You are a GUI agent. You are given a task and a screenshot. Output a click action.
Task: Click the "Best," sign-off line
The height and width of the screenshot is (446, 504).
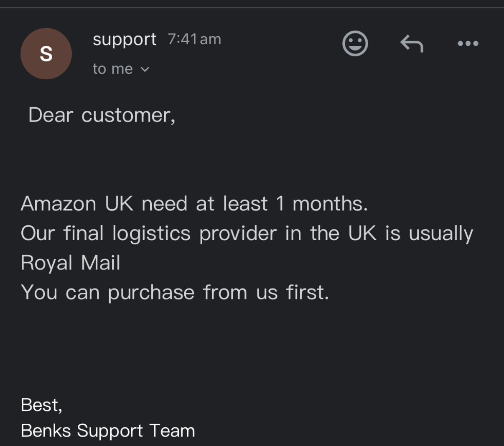coord(41,405)
